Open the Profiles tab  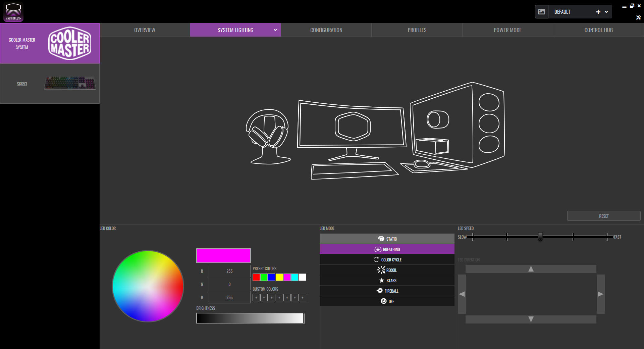417,30
